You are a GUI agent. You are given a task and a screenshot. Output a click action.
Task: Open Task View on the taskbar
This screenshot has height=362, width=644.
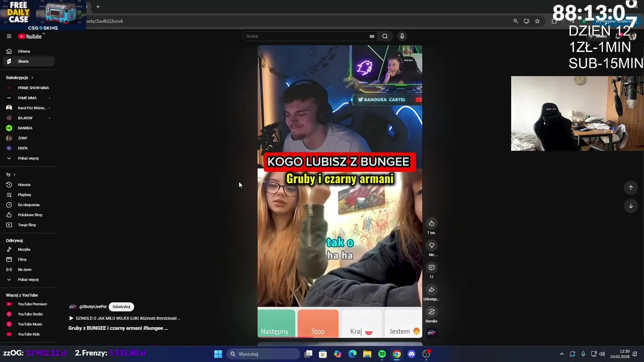click(x=308, y=354)
